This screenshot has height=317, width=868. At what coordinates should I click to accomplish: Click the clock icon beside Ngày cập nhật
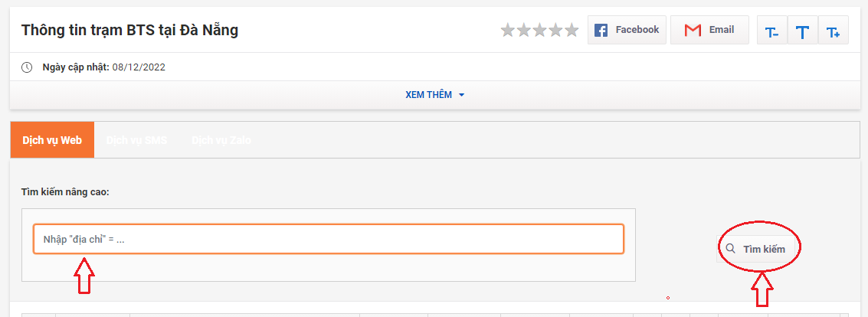click(27, 67)
